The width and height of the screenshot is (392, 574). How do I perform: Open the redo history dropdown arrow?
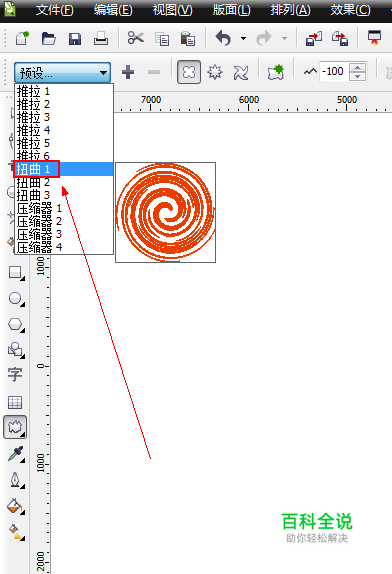click(284, 38)
